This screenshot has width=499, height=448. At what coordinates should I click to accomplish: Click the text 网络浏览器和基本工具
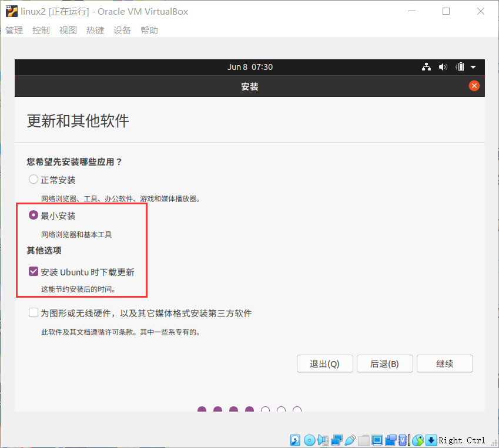(76, 235)
